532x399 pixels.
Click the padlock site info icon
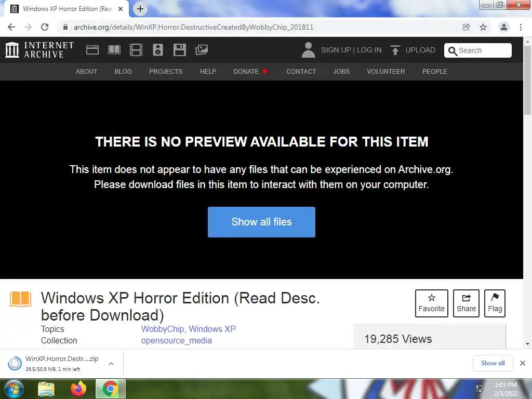tap(65, 27)
